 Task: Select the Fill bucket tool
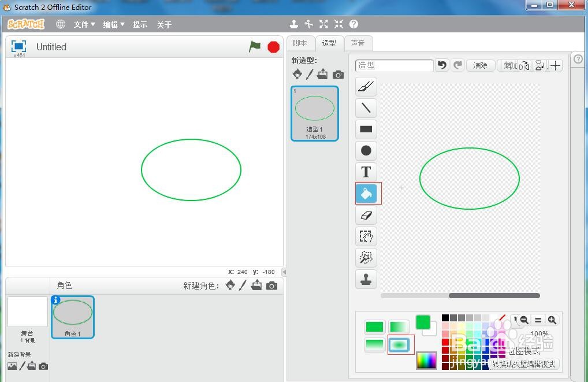(366, 194)
